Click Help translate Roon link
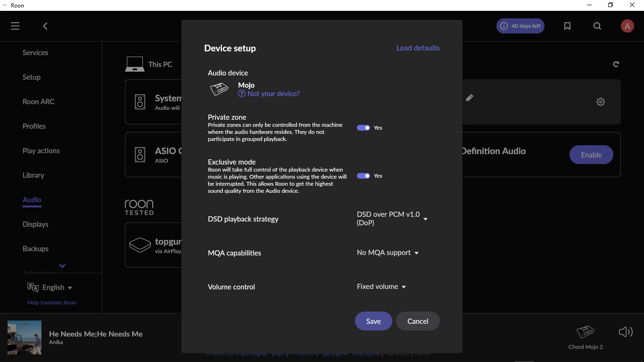Image resolution: width=644 pixels, height=362 pixels. pos(52,303)
